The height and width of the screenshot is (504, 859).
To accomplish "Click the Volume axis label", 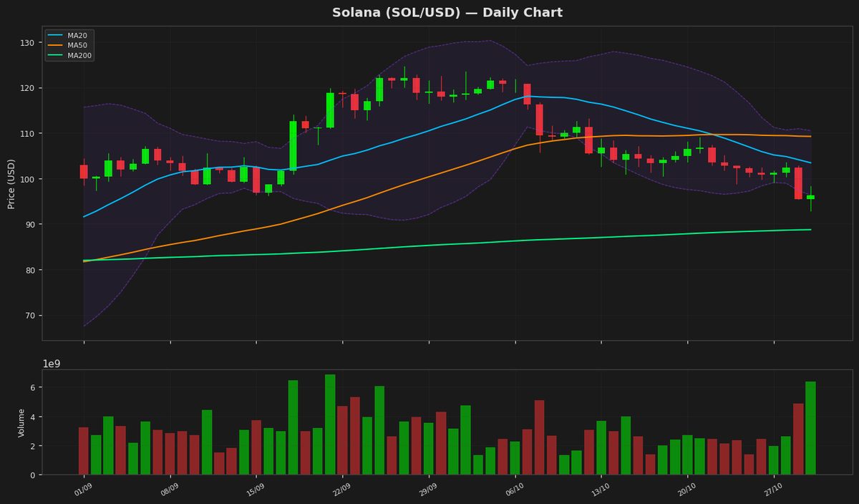I will click(x=21, y=422).
